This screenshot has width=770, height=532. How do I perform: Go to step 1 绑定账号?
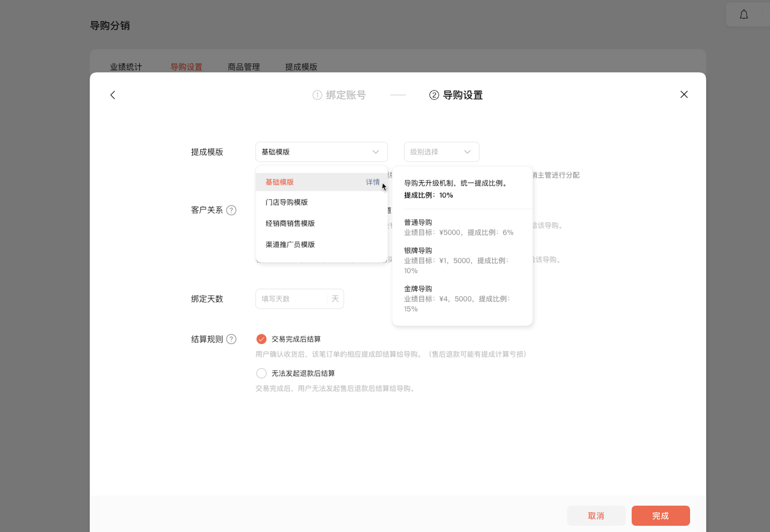coord(339,95)
